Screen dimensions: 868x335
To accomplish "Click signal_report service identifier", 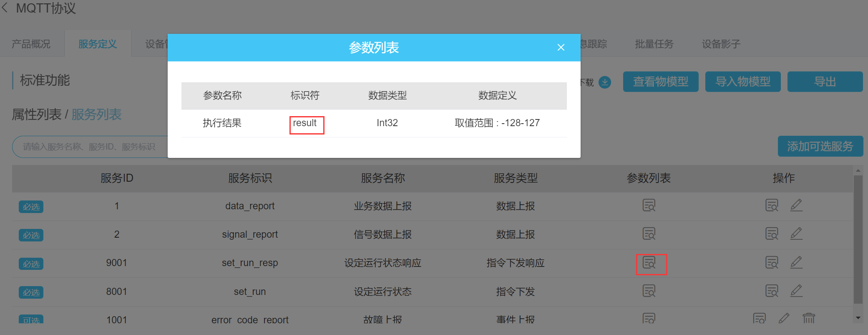I will 250,234.
